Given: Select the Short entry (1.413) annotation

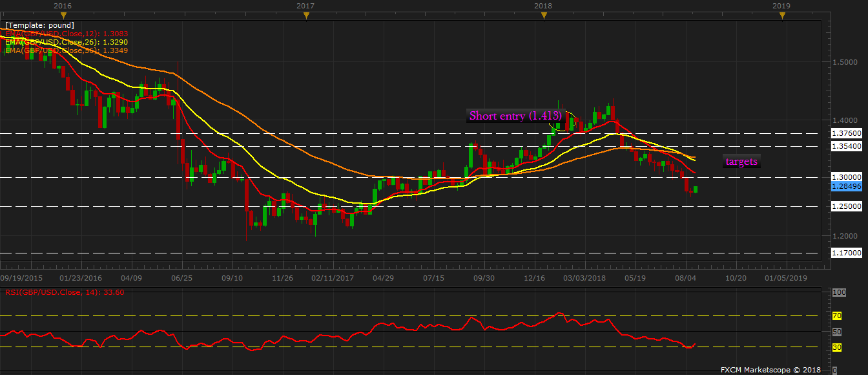Looking at the screenshot, I should 515,116.
